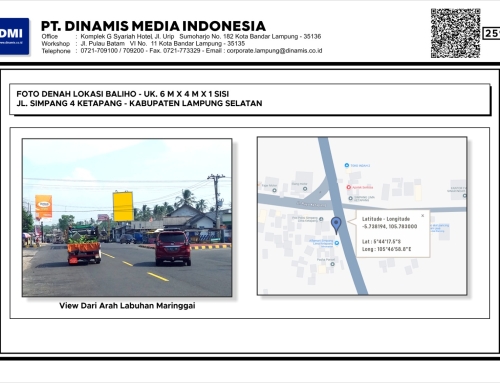Click the Simpang Lima Ketapang map marker
The width and height of the screenshot is (500, 383).
tap(350, 198)
